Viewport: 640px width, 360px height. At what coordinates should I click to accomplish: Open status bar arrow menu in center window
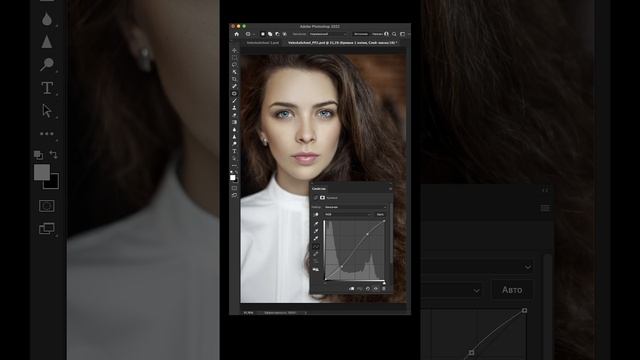click(x=305, y=313)
